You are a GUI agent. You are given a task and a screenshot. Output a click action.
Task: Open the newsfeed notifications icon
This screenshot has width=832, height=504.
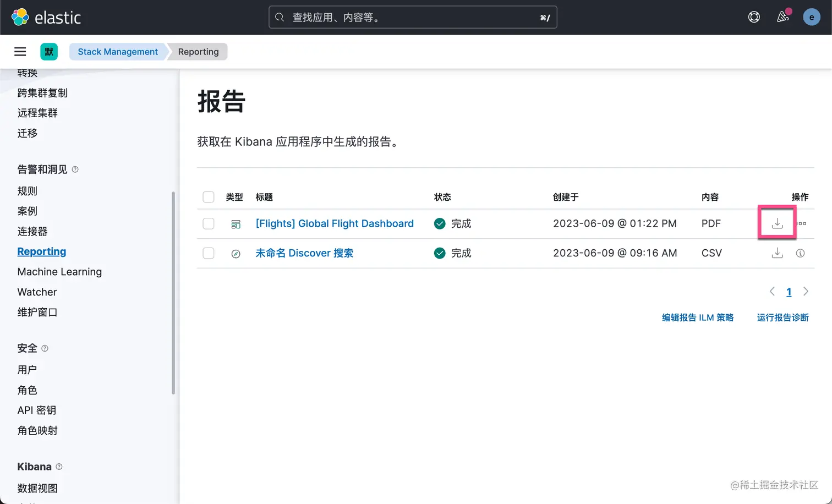coord(782,17)
